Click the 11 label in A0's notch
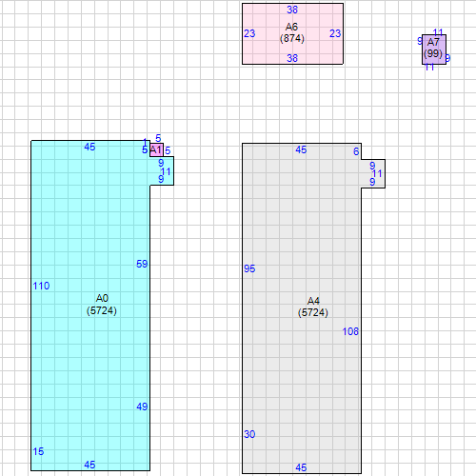476x476 pixels. point(166,171)
